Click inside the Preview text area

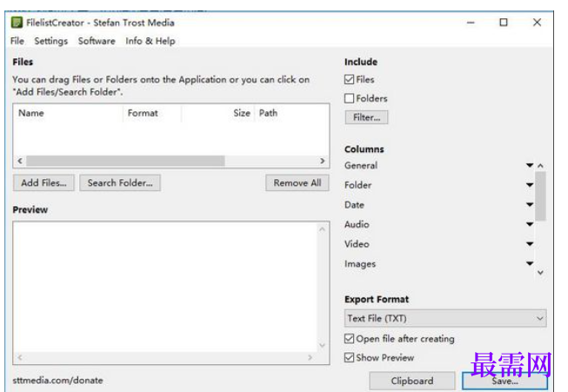(x=165, y=287)
